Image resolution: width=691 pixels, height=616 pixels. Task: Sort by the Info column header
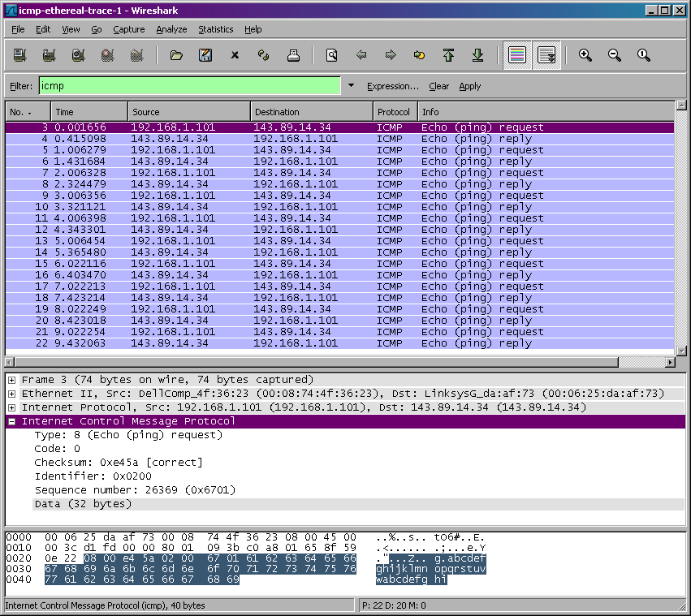point(546,112)
